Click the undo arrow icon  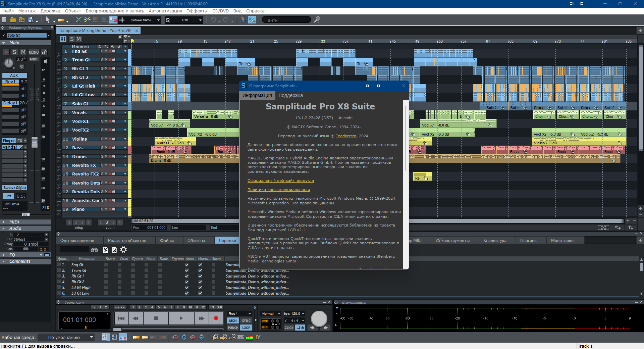(213, 20)
